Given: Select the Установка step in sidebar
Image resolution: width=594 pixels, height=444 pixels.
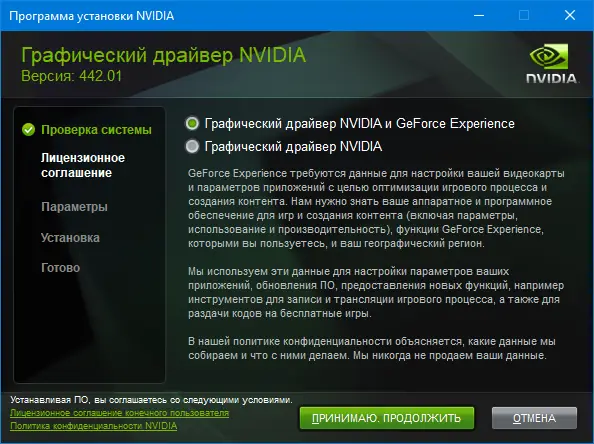Looking at the screenshot, I should point(70,238).
